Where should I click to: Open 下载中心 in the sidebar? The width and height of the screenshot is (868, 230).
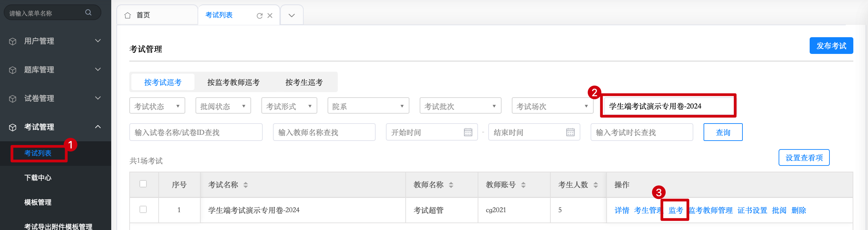tap(38, 178)
